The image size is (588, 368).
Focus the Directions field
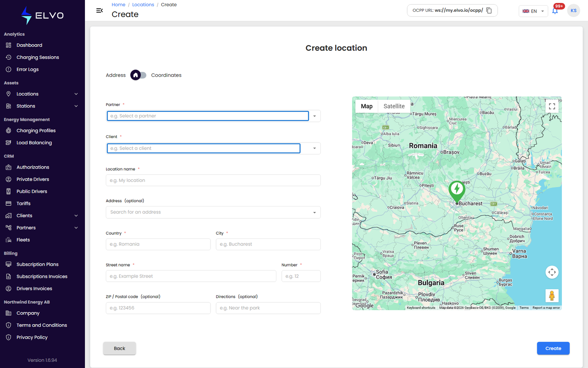268,308
